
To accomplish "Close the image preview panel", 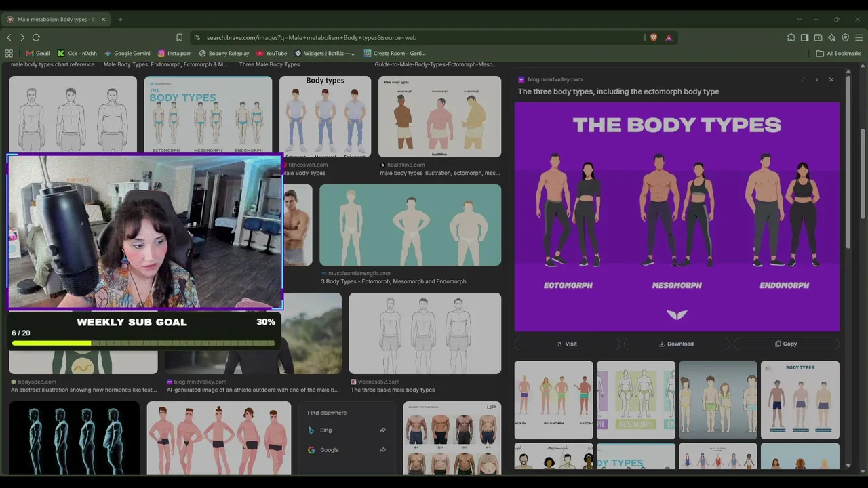I will click(x=831, y=79).
